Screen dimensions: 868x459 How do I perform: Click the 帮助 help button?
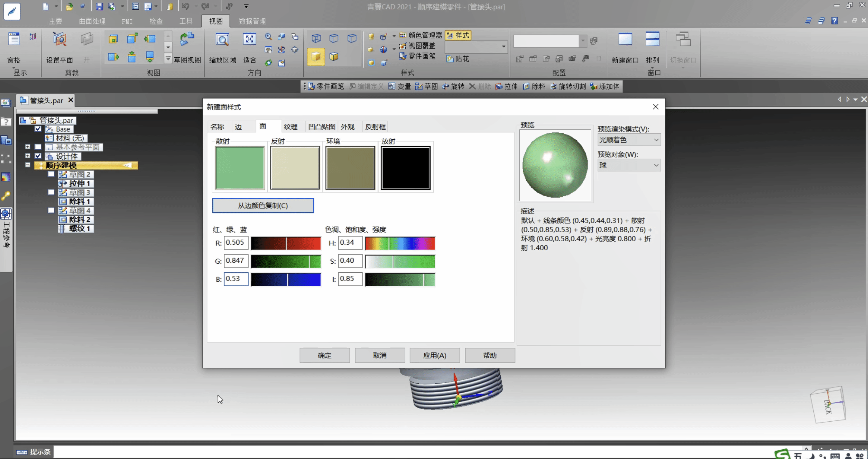(490, 355)
